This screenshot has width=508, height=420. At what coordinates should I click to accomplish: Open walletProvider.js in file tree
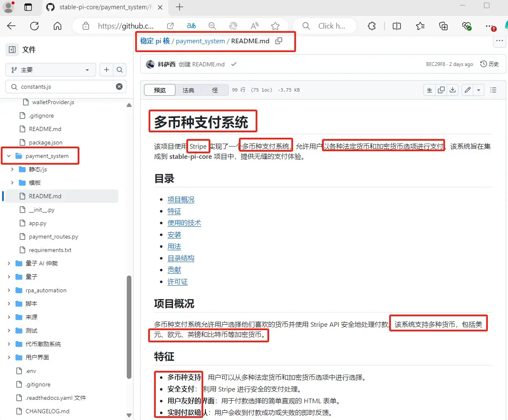(x=53, y=102)
